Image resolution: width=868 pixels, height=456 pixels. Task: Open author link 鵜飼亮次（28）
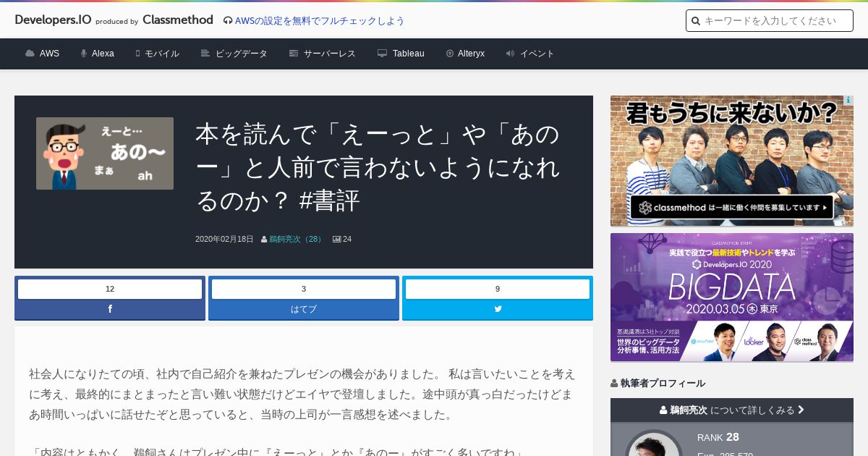297,239
